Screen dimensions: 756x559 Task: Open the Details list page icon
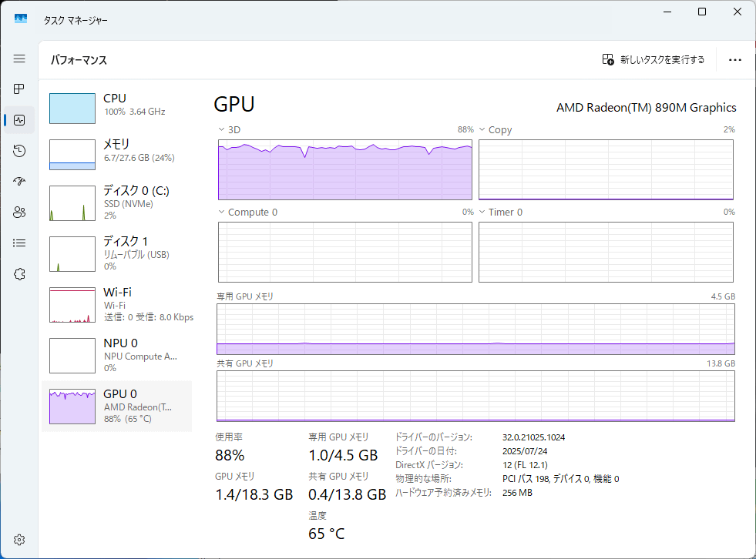click(x=19, y=243)
